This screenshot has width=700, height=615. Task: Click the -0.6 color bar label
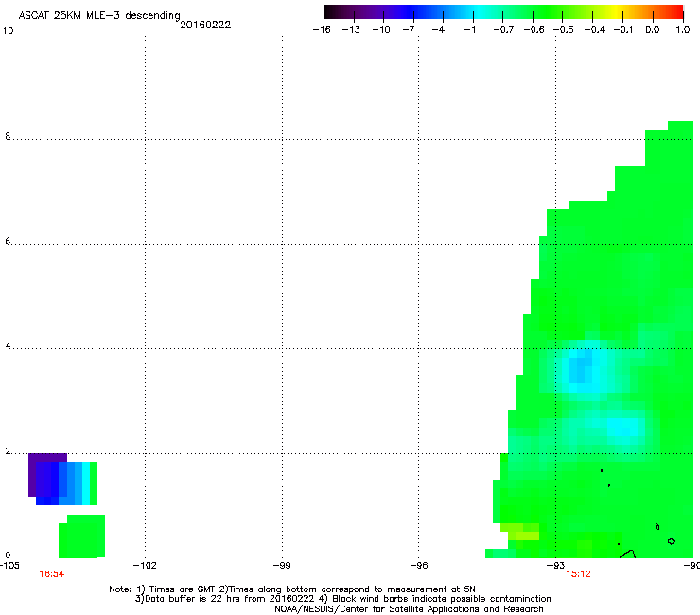pos(534,30)
